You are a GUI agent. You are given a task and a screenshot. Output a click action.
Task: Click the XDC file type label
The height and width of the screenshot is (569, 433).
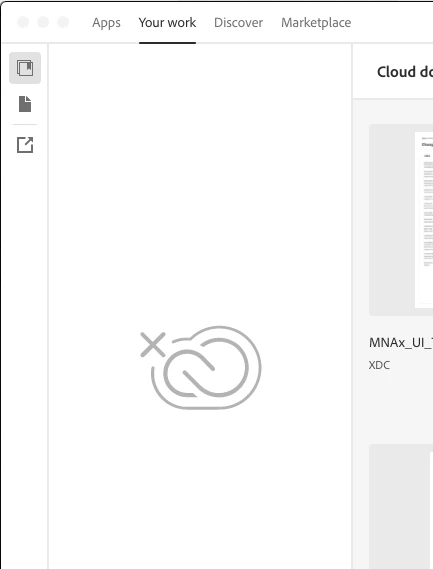379,365
